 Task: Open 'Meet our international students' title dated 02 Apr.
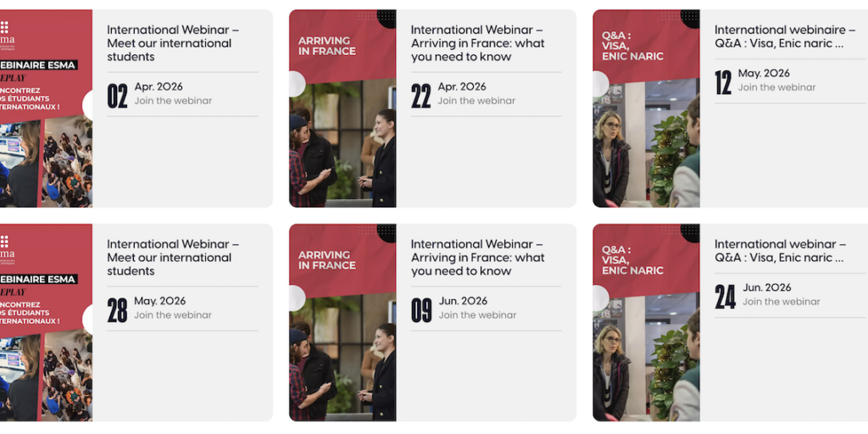coord(173,43)
